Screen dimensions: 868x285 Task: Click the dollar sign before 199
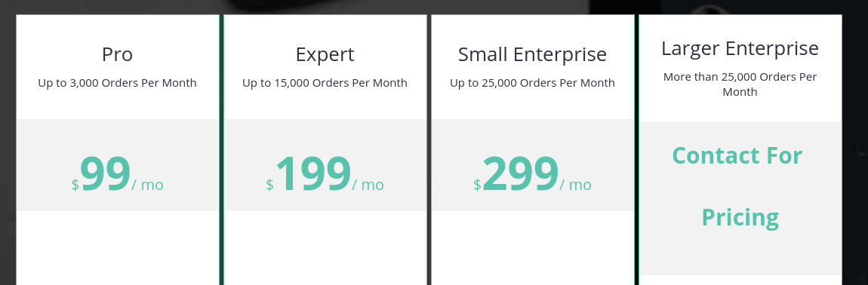pos(269,185)
